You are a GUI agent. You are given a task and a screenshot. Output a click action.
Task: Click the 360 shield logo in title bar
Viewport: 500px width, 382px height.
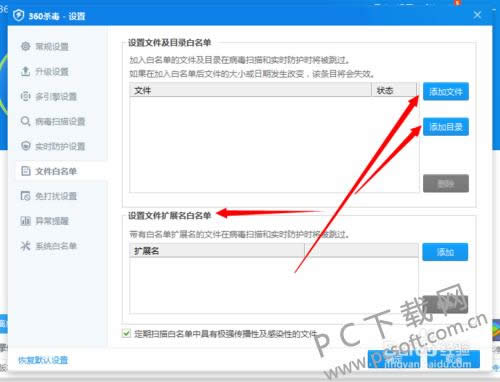19,15
